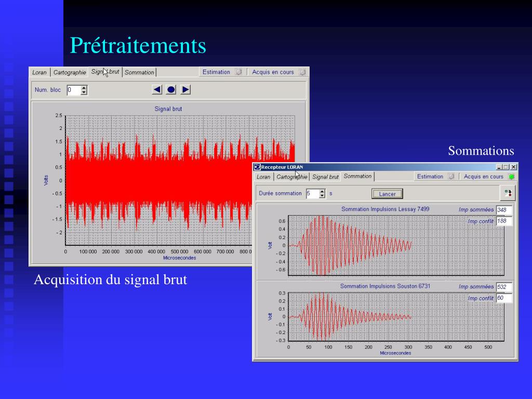Go to previous block with left arrow button
This screenshot has height=399, width=532.
coord(157,90)
